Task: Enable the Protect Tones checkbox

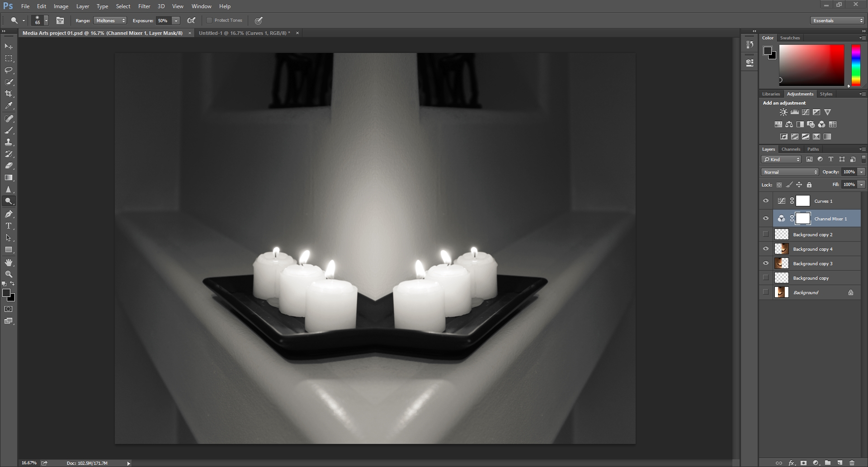Action: click(209, 20)
